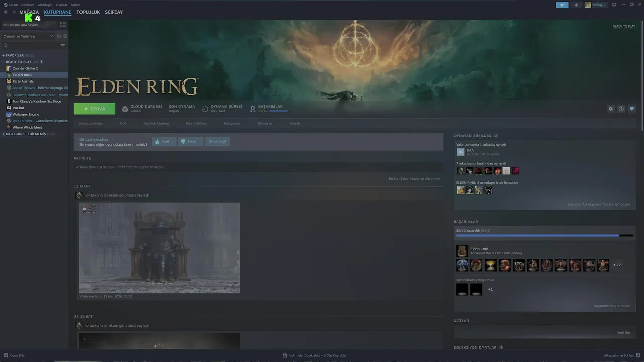This screenshot has width=644, height=362.
Task: Show the +27 more achievements
Action: [x=617, y=265]
